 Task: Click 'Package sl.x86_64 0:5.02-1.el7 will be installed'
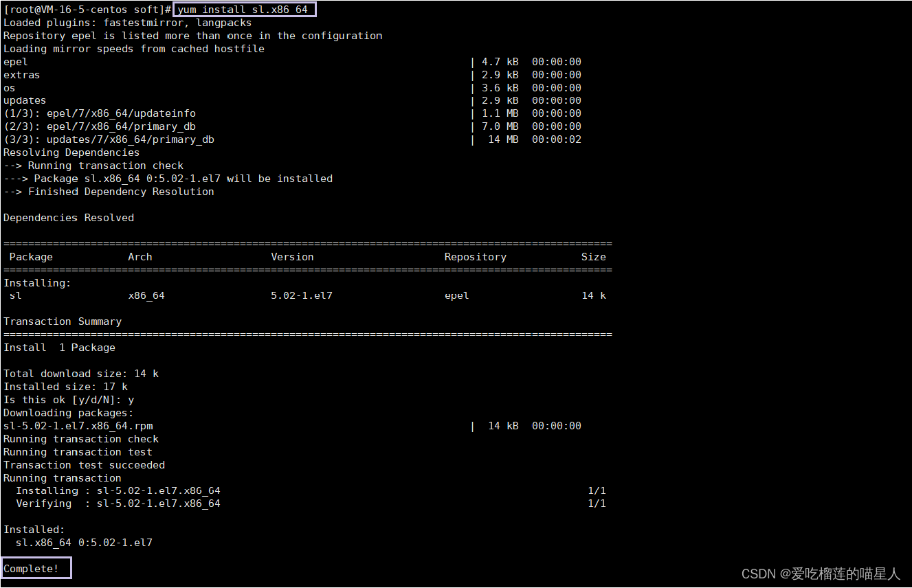tap(183, 179)
